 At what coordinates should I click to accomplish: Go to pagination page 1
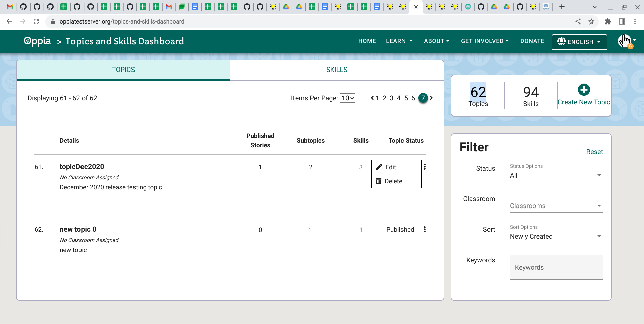click(377, 98)
